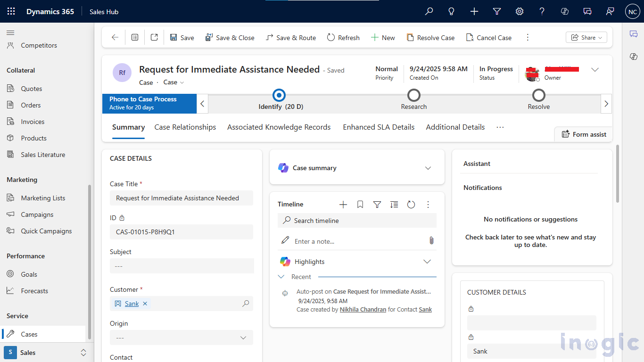
Task: Open the global search magnifier icon
Action: tap(429, 12)
